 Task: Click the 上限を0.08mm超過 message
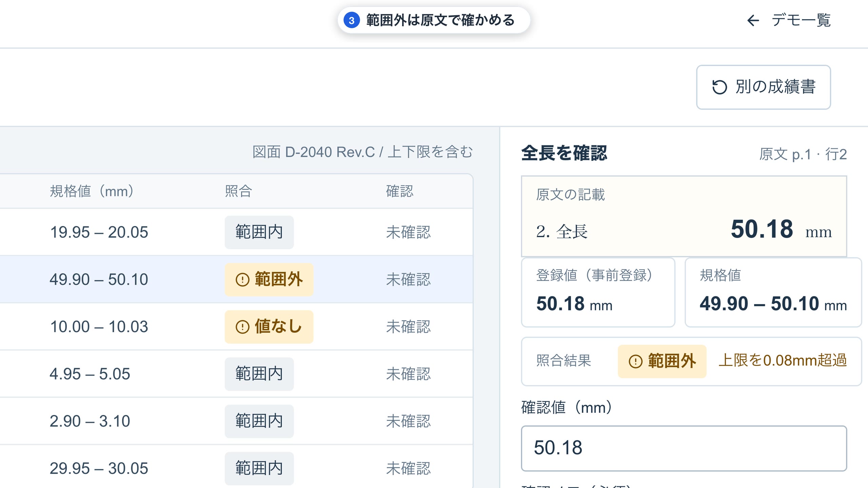(783, 361)
